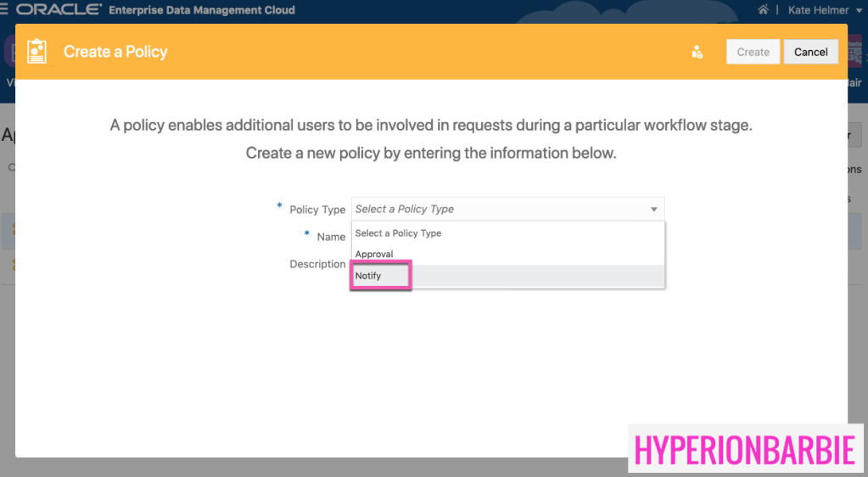The height and width of the screenshot is (477, 868).
Task: Open the Kate Helmer user menu
Action: [825, 10]
